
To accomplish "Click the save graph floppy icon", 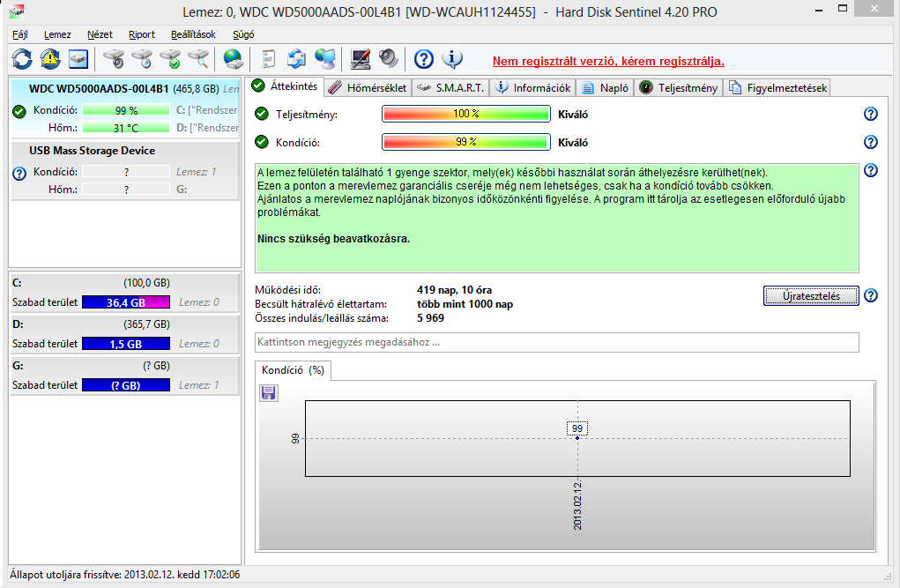I will pos(269,393).
